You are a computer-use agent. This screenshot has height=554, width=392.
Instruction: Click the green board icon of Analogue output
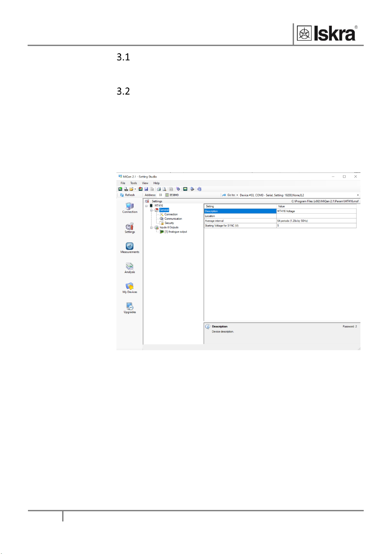click(162, 232)
